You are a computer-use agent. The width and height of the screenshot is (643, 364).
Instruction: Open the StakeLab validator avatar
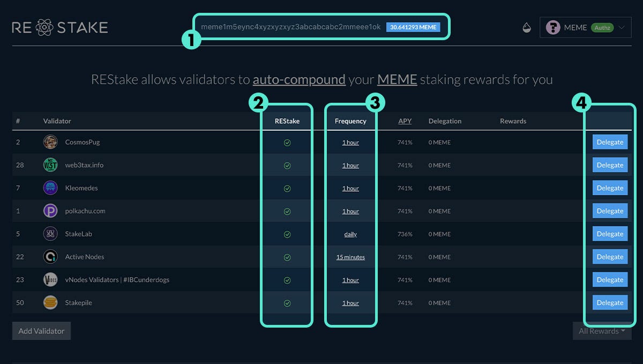(50, 234)
